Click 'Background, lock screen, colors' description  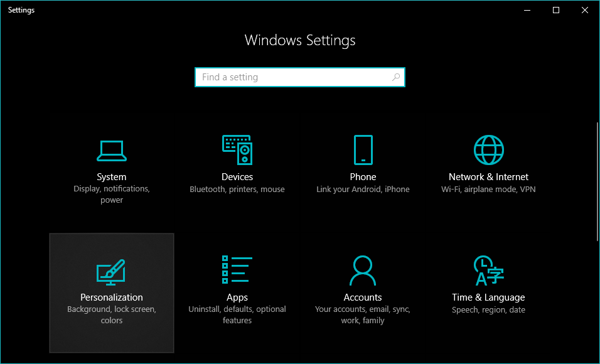(x=111, y=314)
